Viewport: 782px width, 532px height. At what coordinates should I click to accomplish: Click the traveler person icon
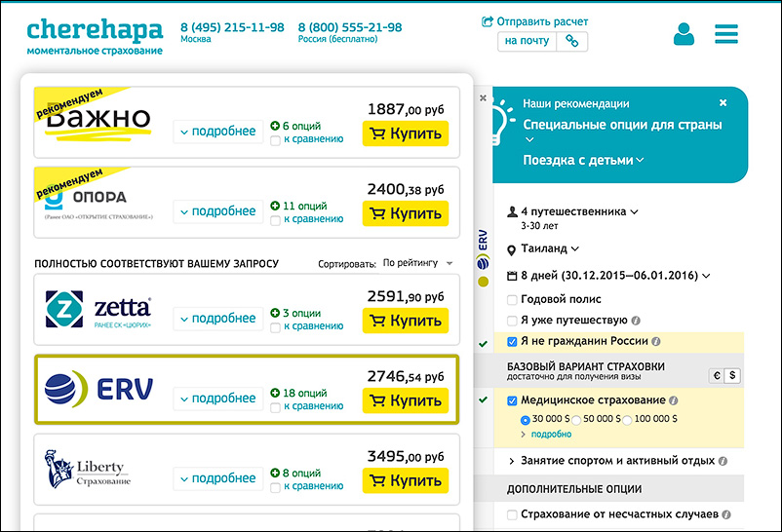click(x=512, y=211)
